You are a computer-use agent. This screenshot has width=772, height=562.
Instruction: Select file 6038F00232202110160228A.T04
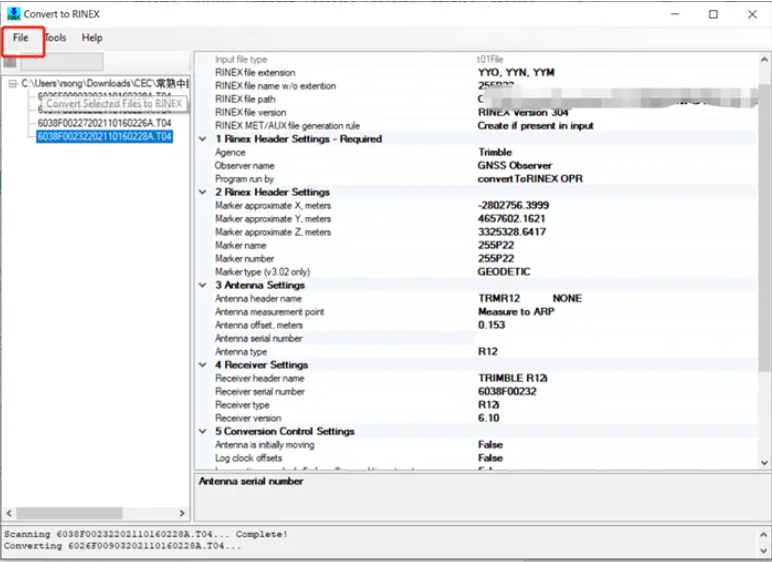pyautogui.click(x=104, y=136)
